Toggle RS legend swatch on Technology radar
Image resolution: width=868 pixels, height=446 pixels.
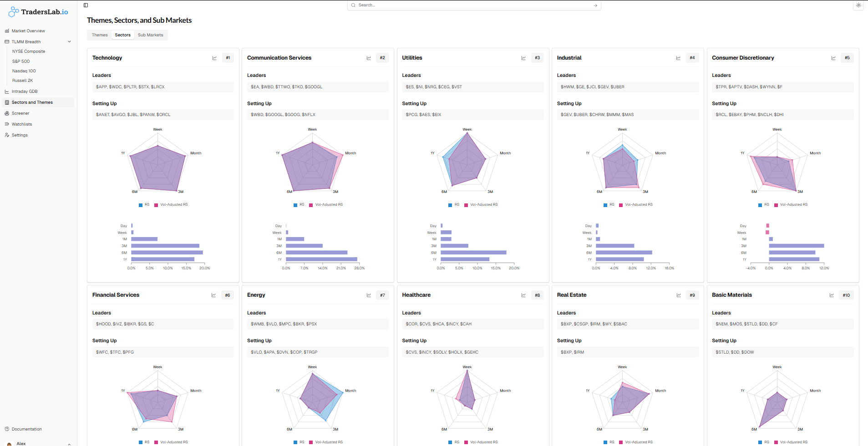[x=141, y=205]
